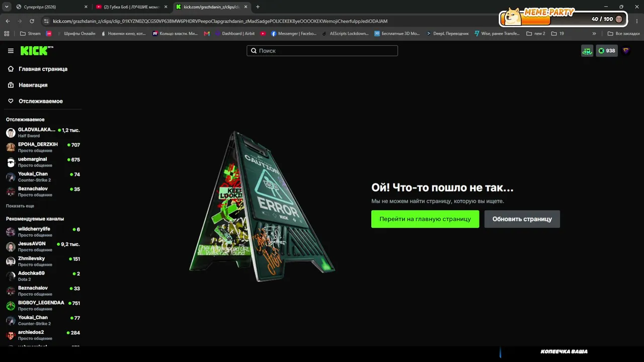Open the Zhmilevsky channel
The height and width of the screenshot is (362, 644).
tap(43, 261)
